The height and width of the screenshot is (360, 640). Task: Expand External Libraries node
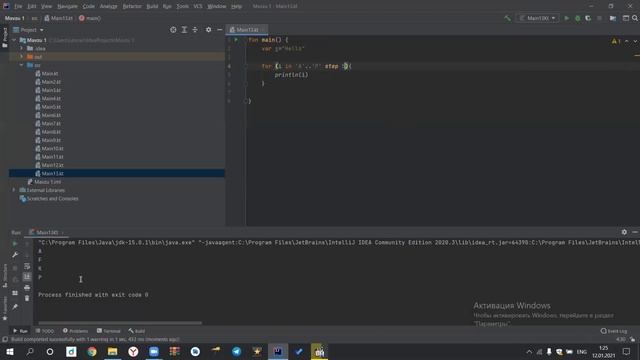click(14, 190)
